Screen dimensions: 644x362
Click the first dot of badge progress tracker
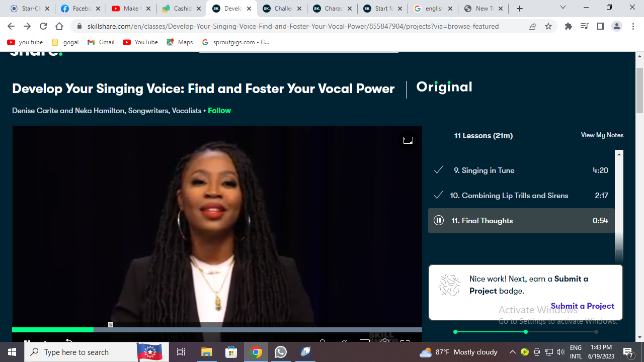coord(455,332)
